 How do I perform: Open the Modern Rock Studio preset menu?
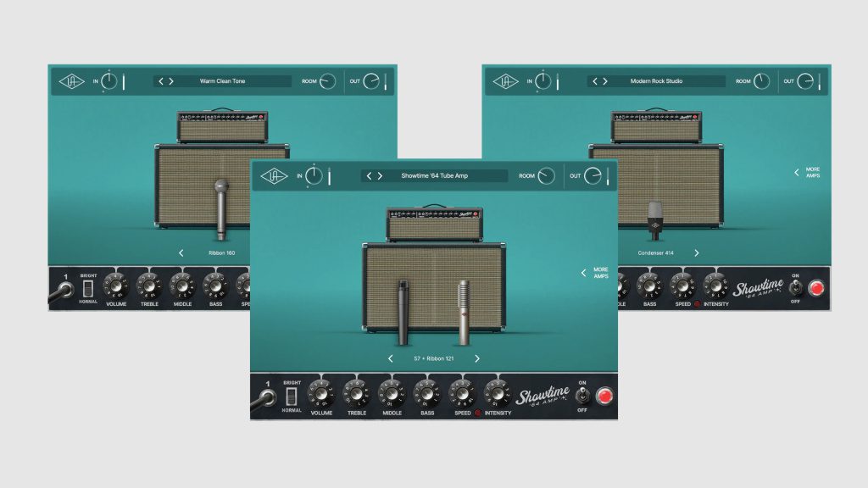(x=657, y=81)
